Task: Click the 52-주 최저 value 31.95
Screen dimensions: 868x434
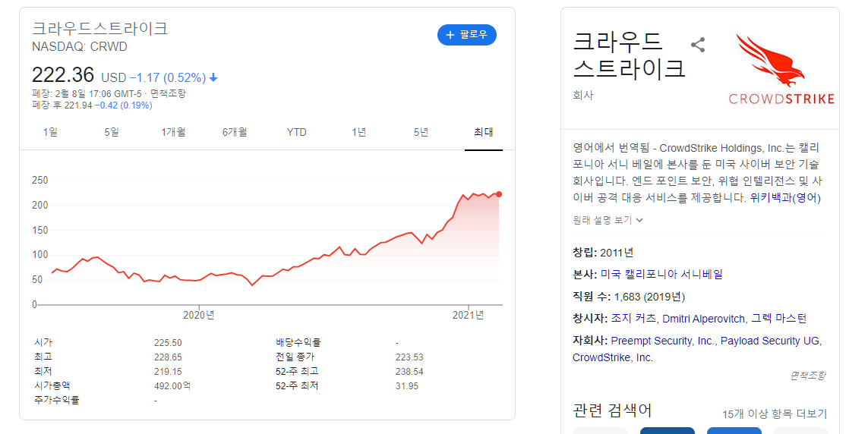Action: coord(407,386)
